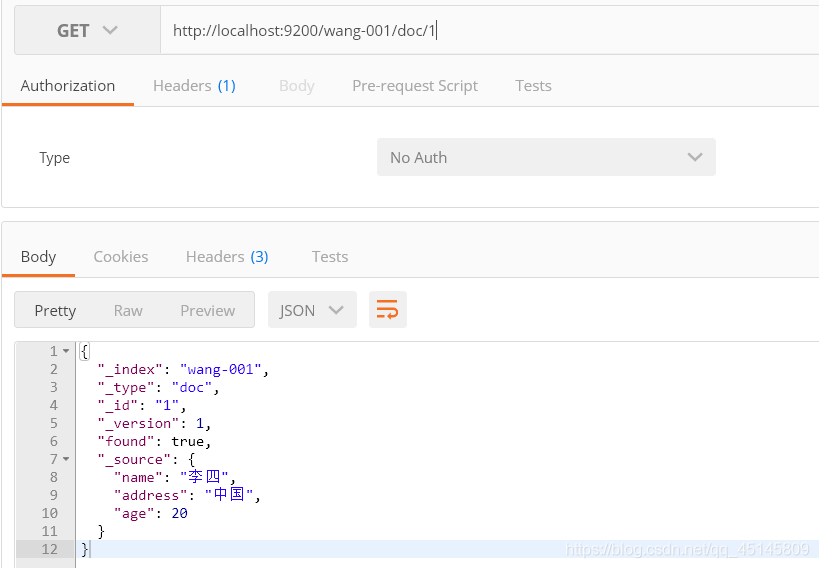
Task: Switch to the request Headers tab
Action: click(x=194, y=86)
